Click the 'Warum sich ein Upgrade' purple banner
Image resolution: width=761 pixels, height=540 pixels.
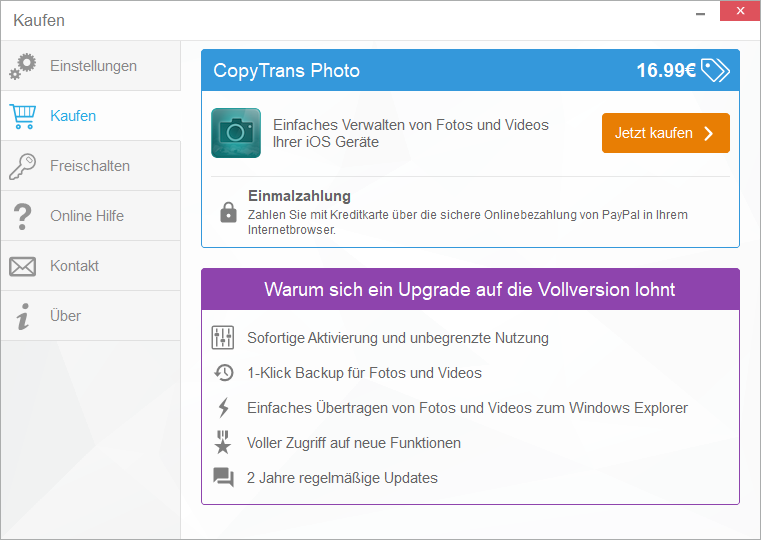470,290
